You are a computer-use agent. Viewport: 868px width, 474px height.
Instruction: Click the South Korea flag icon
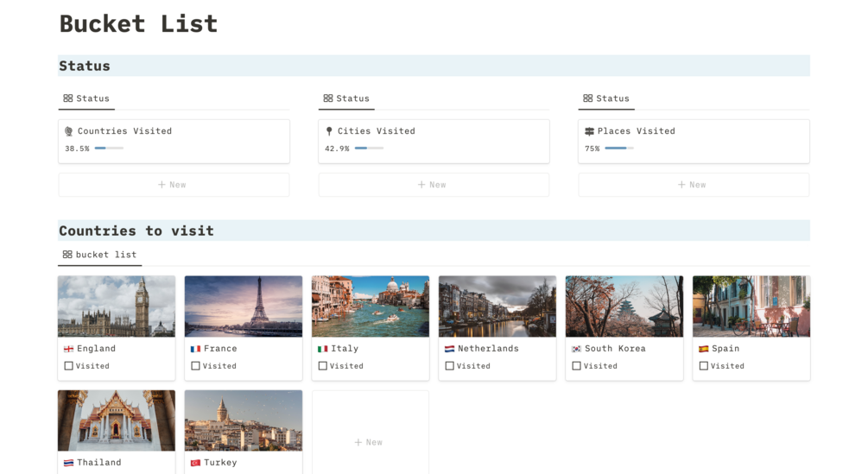click(576, 349)
